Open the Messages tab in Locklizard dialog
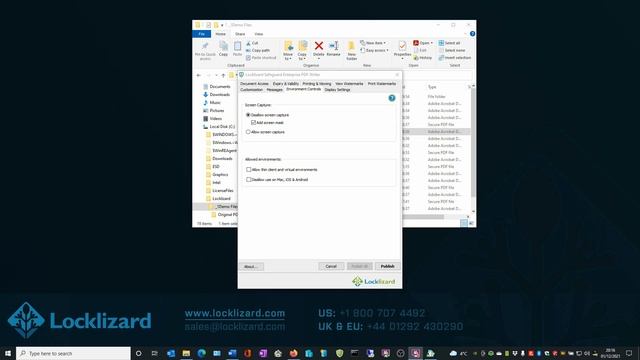The image size is (640, 360). [274, 90]
